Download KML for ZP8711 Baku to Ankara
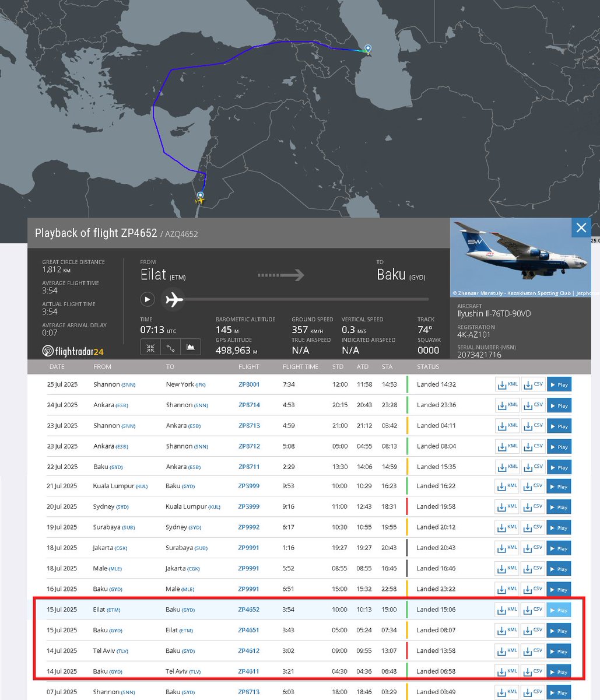The image size is (600, 700). (x=507, y=467)
